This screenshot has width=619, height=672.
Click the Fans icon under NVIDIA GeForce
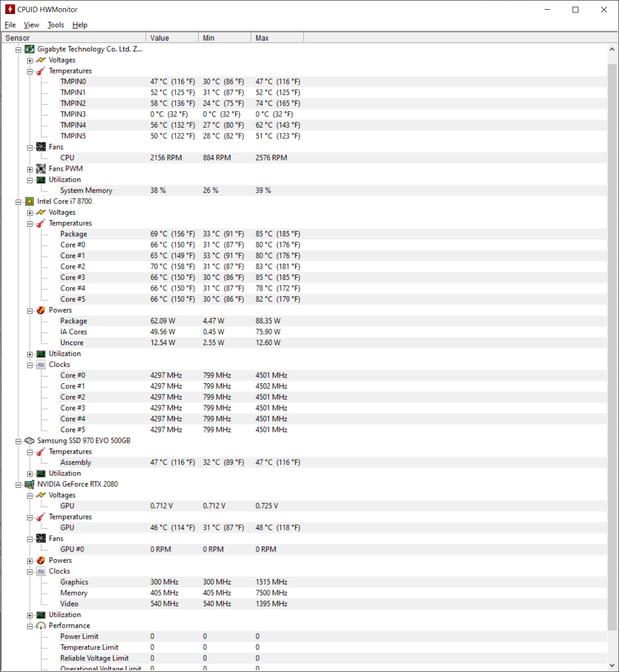click(x=41, y=539)
